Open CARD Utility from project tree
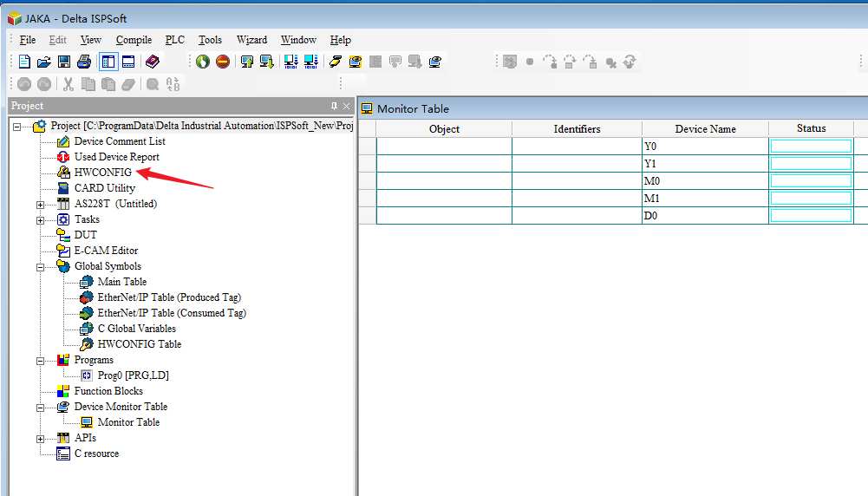The image size is (868, 496). (x=104, y=188)
